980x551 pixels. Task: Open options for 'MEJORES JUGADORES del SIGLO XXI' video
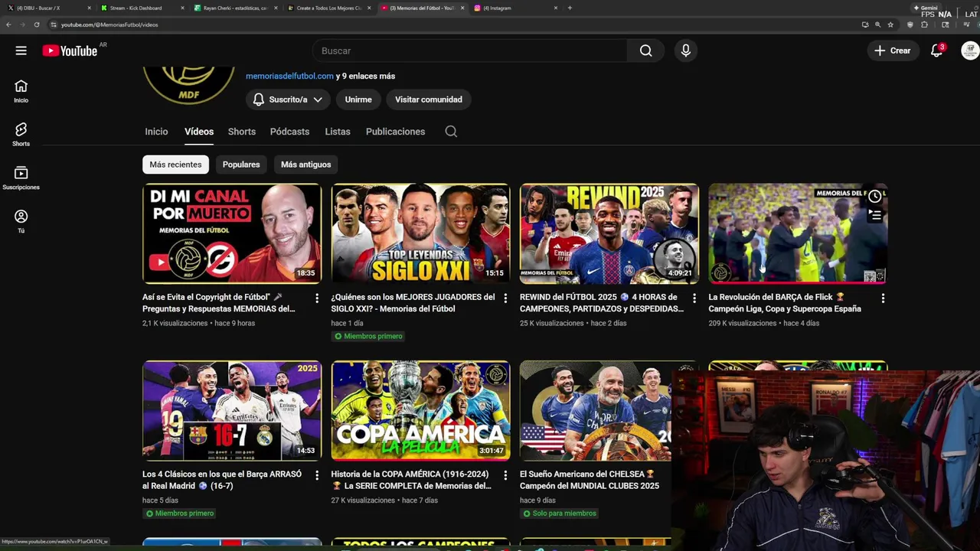click(505, 298)
